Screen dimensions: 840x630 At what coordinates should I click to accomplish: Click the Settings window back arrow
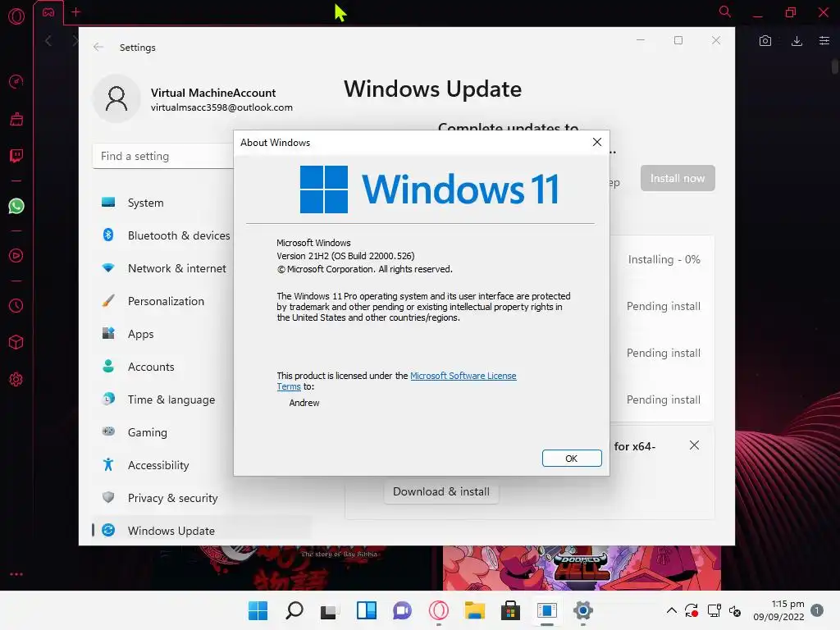[x=98, y=47]
